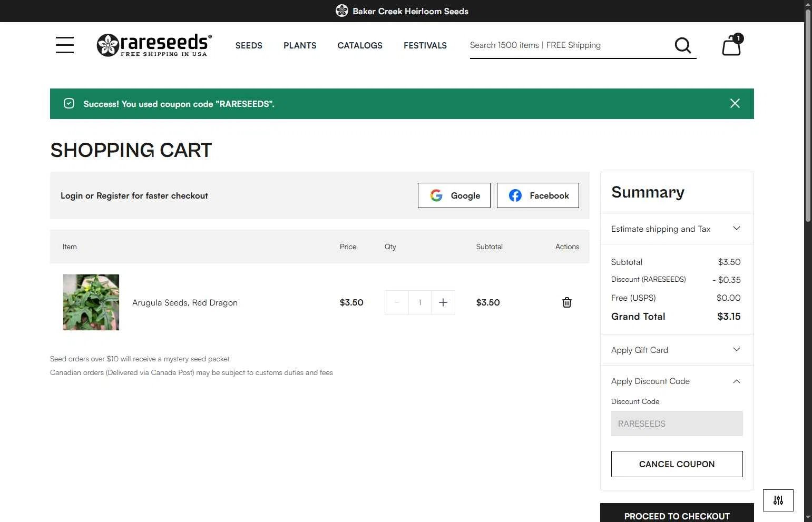Click the Summary heading
This screenshot has width=812, height=522.
coord(648,192)
